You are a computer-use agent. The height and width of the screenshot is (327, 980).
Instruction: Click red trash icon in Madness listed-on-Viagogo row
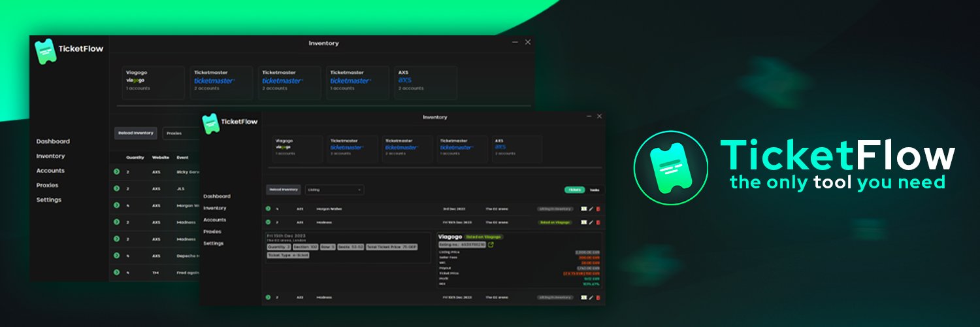point(598,222)
